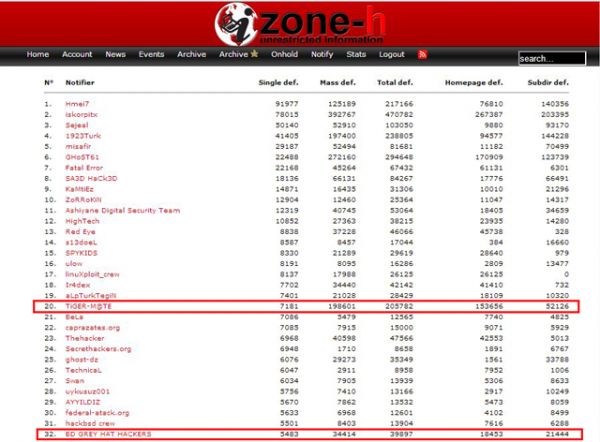This screenshot has height=442, width=600.
Task: Open notifier Red Eye
Action: point(80,232)
